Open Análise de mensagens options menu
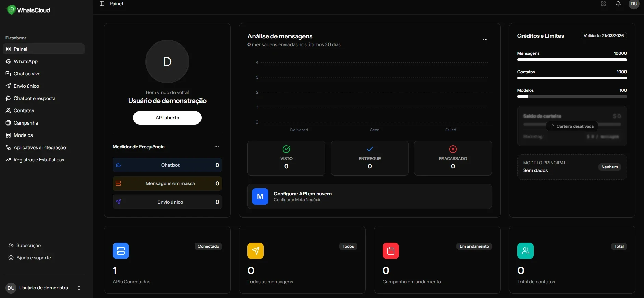 (485, 40)
